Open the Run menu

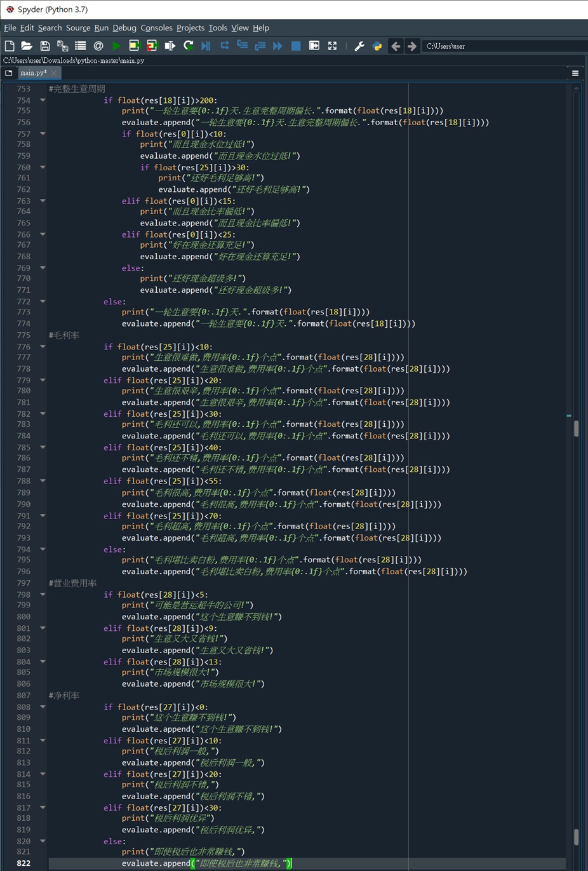101,28
